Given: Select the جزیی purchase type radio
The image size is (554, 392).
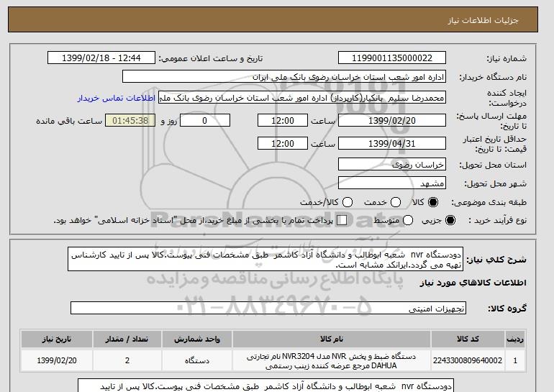Looking at the screenshot, I should (450, 220).
